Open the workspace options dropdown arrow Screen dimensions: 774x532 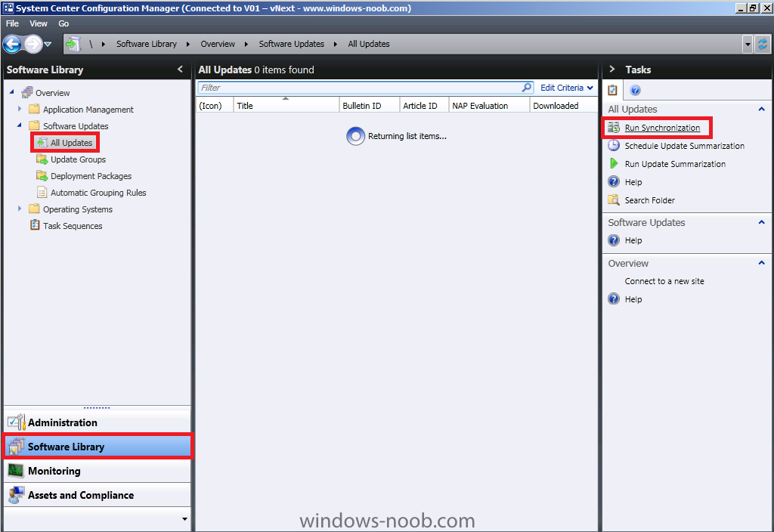tap(184, 518)
